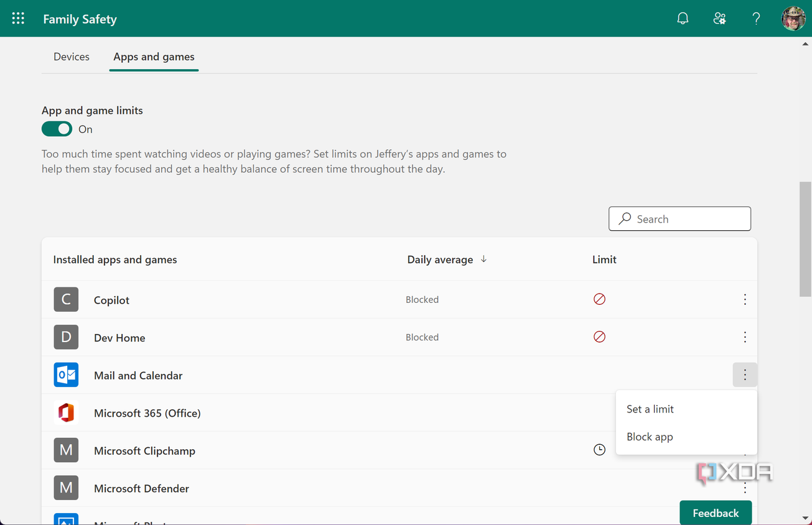The image size is (812, 525).
Task: Click the Family Safety title
Action: [x=80, y=19]
